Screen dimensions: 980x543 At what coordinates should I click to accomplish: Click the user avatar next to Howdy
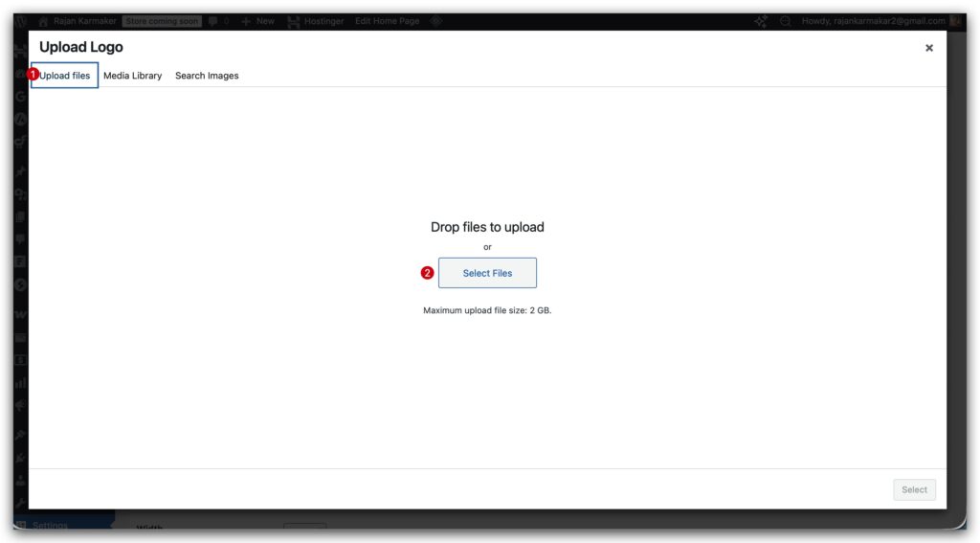[x=955, y=21]
